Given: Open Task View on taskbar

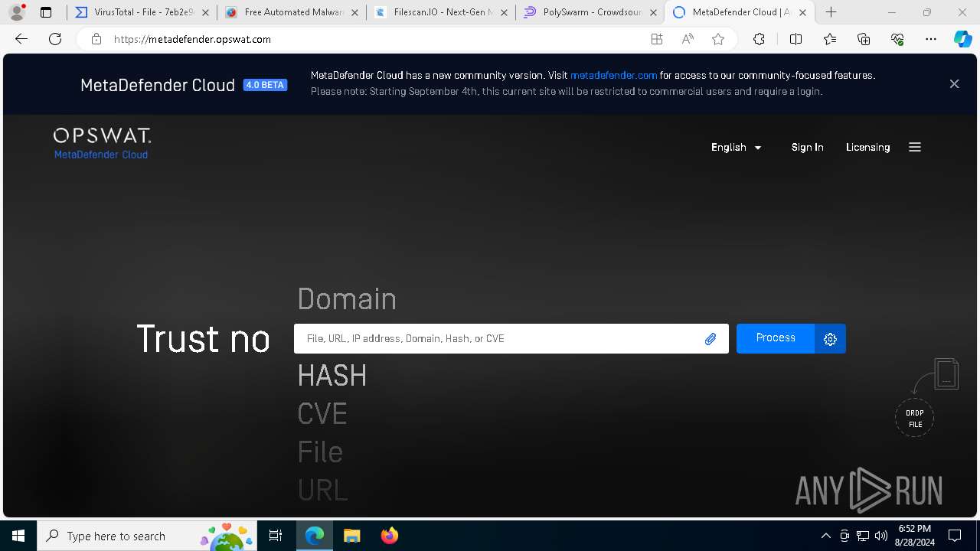Looking at the screenshot, I should pos(276,536).
